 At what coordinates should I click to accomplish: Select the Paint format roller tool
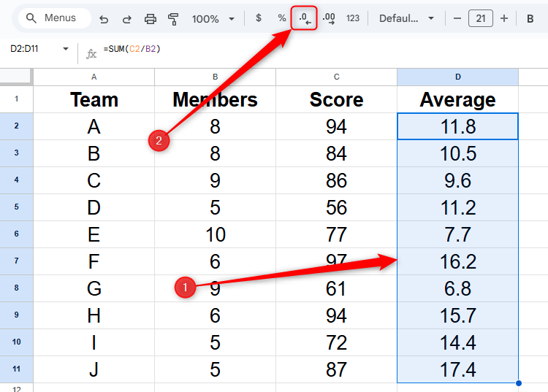point(173,18)
